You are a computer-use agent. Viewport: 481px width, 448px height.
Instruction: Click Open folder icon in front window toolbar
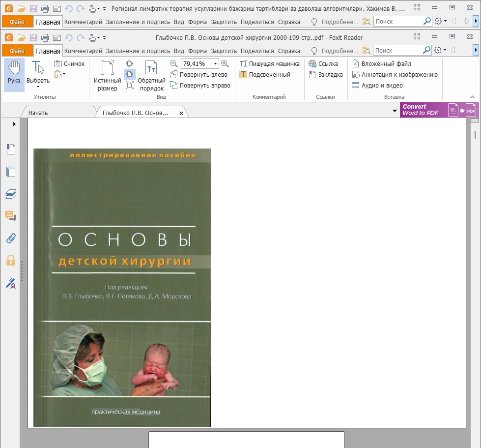click(x=21, y=38)
